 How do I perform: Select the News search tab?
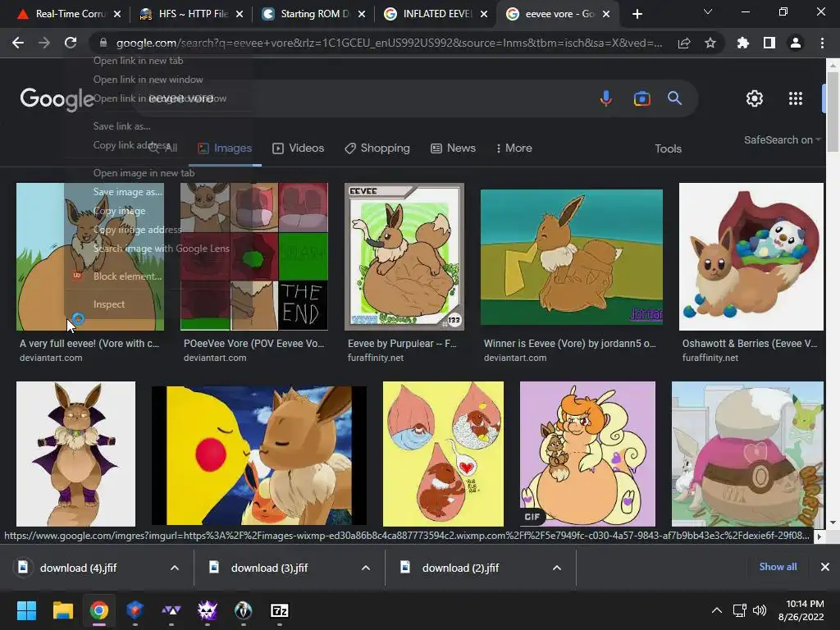coord(453,148)
